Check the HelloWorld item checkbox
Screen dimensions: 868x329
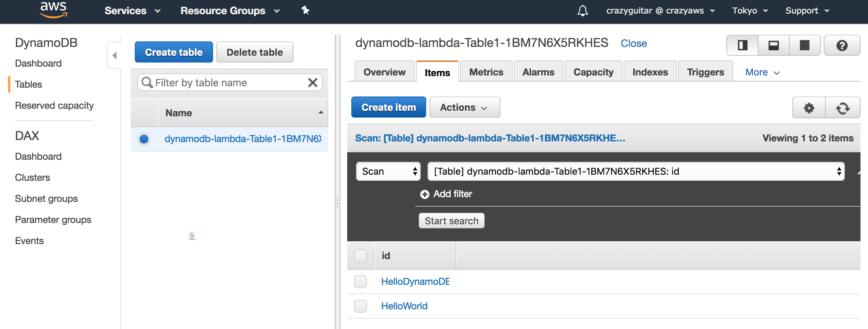360,306
